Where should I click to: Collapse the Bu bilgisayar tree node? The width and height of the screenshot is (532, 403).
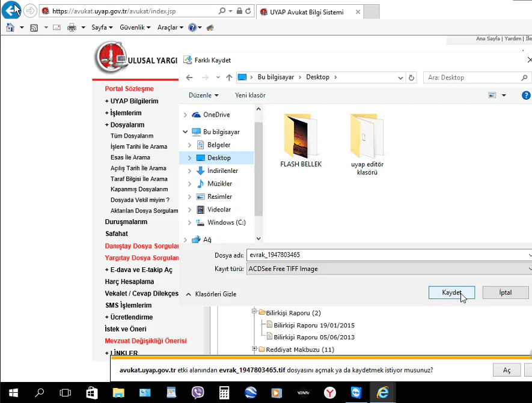tap(185, 132)
